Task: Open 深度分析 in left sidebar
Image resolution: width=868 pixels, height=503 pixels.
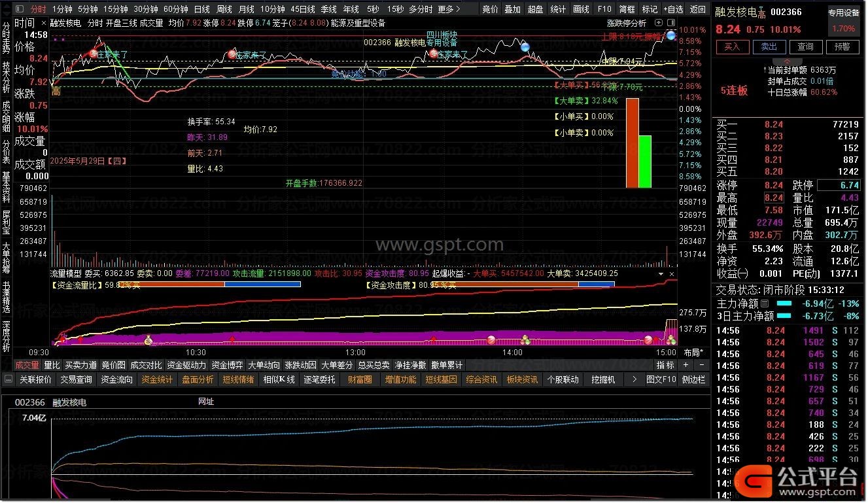Action: (6, 338)
